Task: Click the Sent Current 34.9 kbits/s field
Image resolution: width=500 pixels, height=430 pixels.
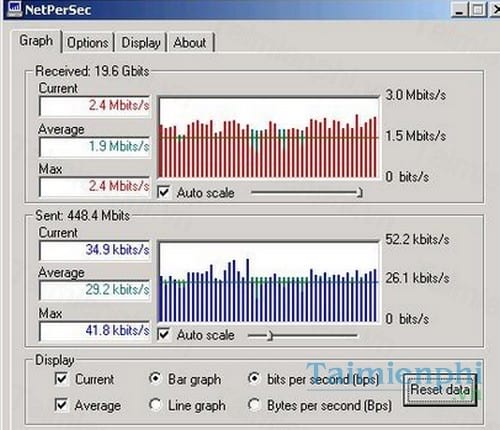Action: point(95,250)
